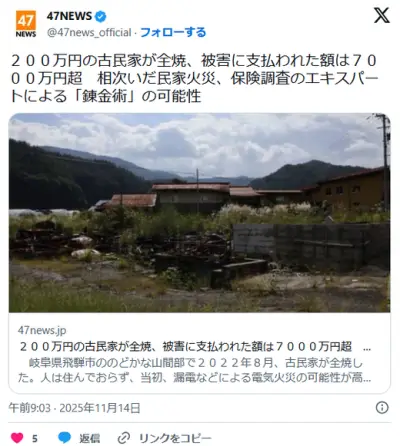Open the X logo icon
Screen dimensions: 400x446
click(381, 16)
